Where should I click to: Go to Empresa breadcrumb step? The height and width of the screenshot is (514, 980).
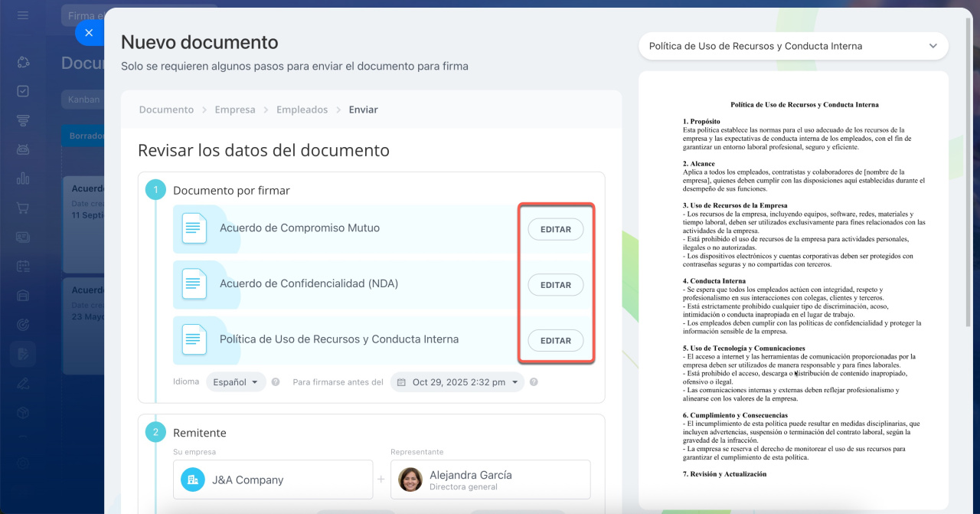235,110
